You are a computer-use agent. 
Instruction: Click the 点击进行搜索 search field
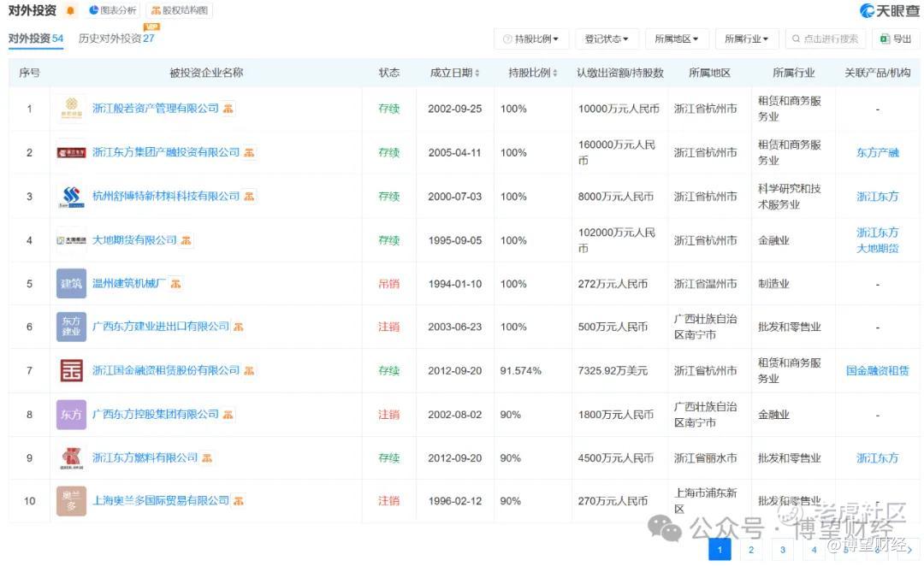(x=826, y=38)
